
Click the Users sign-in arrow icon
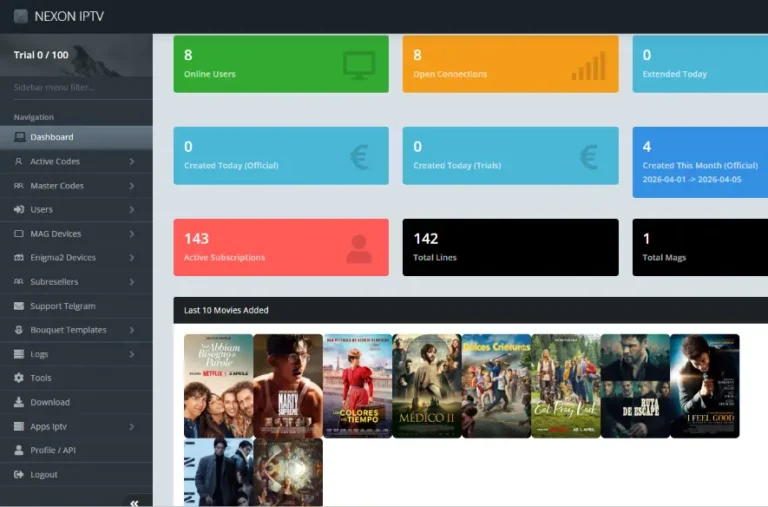click(x=19, y=210)
